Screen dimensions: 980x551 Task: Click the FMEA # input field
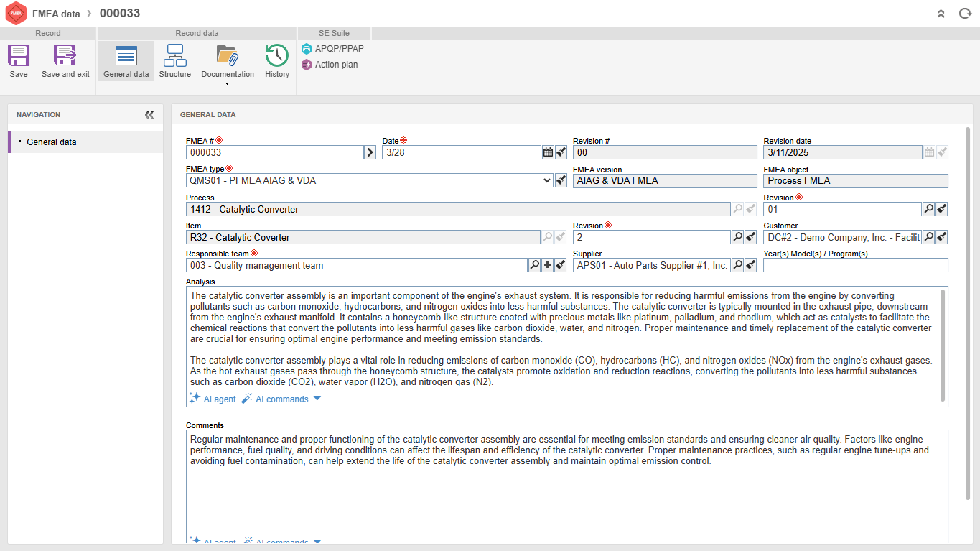(x=275, y=152)
